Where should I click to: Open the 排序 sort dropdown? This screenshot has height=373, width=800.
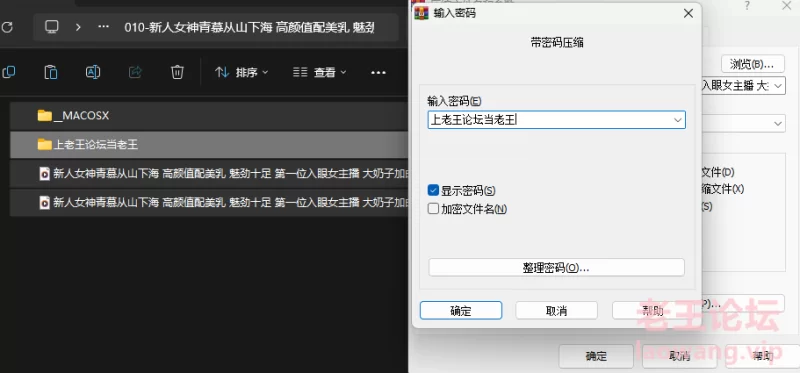pyautogui.click(x=242, y=72)
